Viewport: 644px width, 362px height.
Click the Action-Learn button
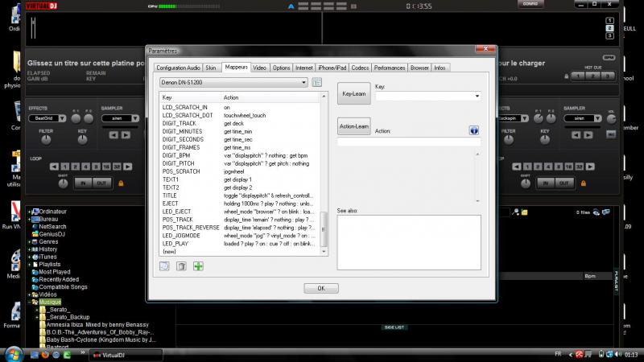click(353, 126)
